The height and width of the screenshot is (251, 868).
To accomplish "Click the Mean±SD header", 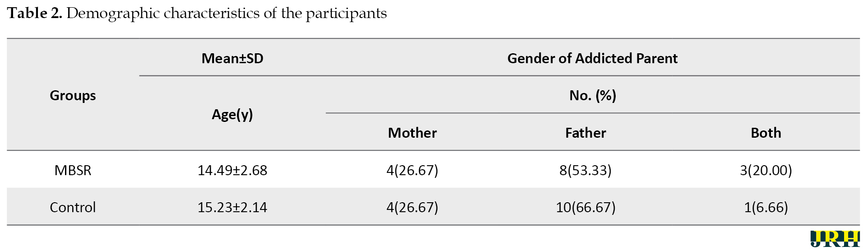I will coord(232,58).
